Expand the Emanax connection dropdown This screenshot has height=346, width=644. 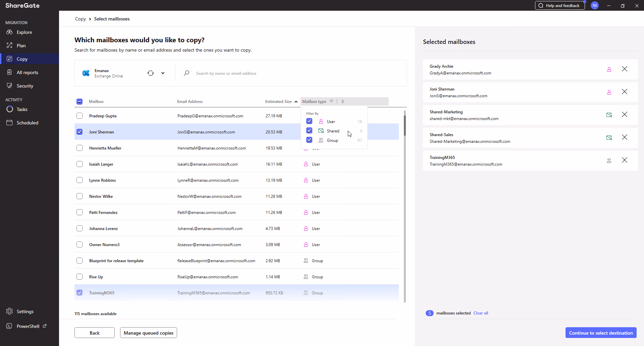pos(163,73)
